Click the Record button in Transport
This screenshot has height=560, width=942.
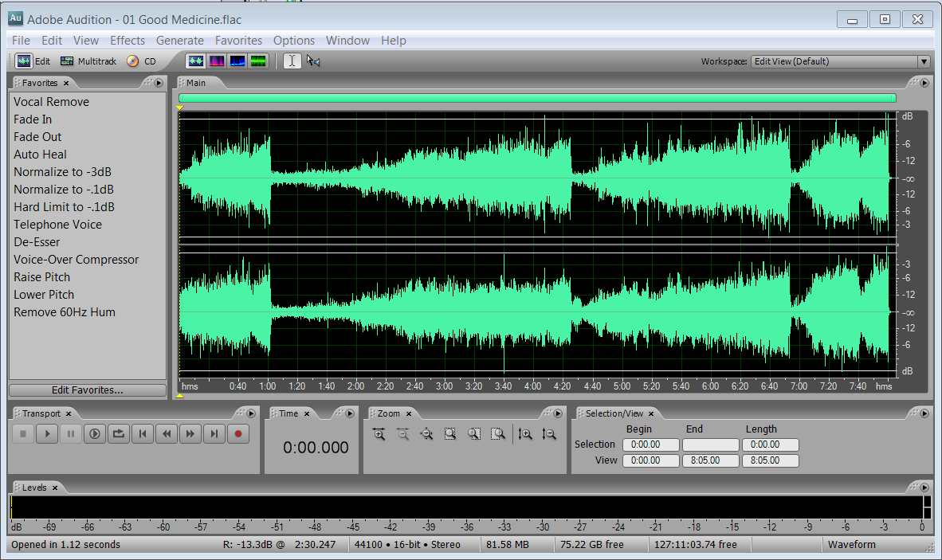(x=237, y=434)
